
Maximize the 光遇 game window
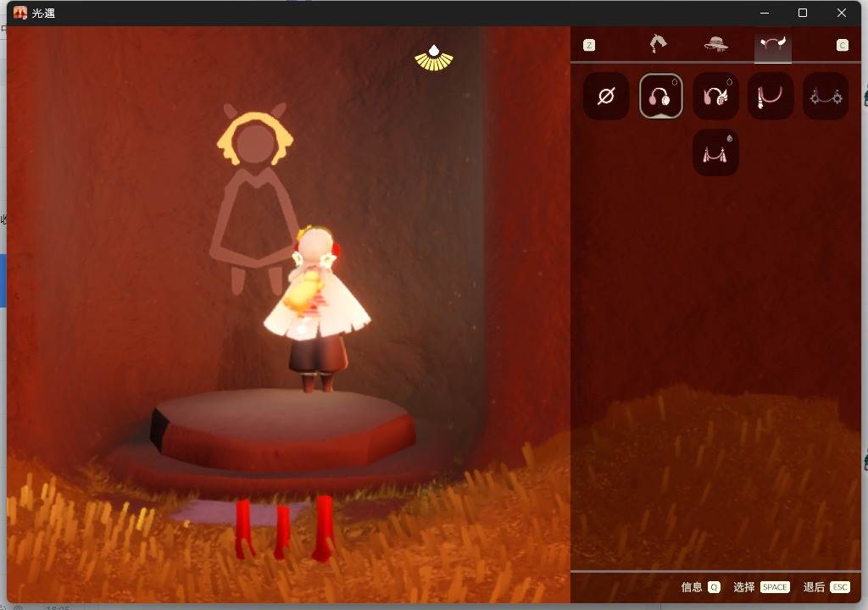tap(802, 13)
